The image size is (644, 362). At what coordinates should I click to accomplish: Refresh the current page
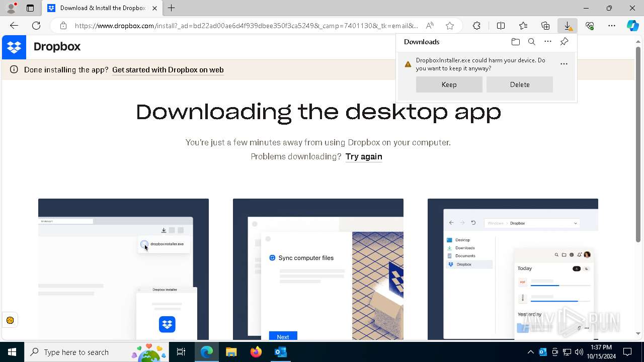(36, 26)
